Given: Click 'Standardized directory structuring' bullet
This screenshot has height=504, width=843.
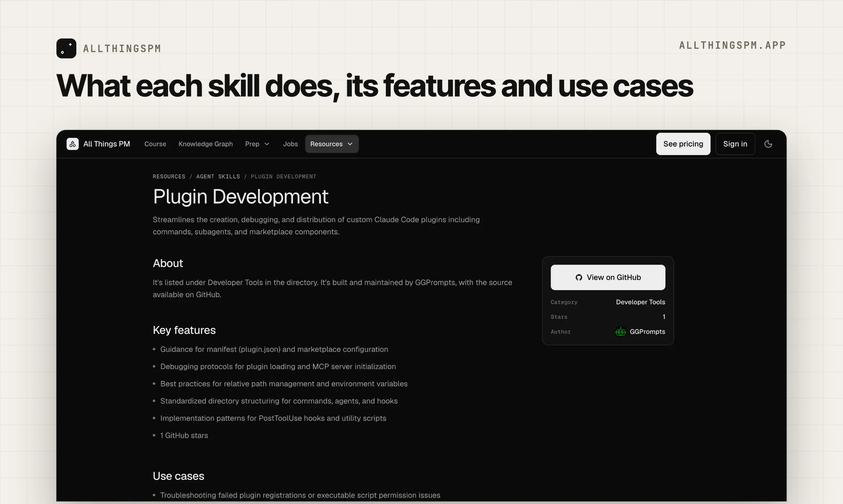Looking at the screenshot, I should [279, 401].
